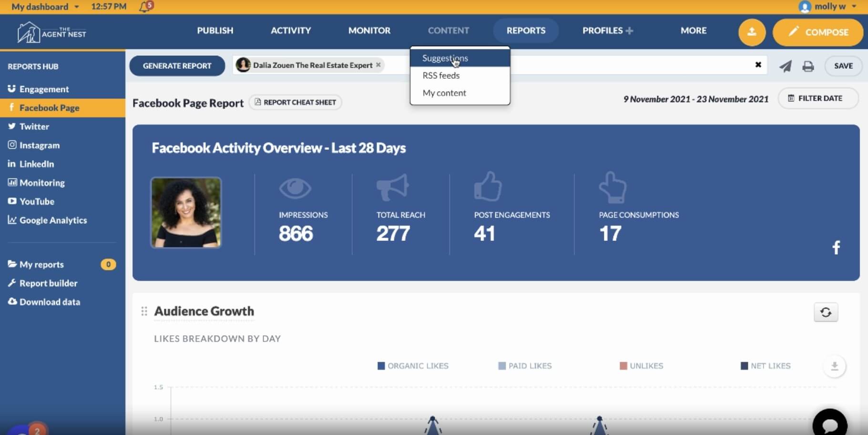
Task: Click the round upload button
Action: (x=752, y=32)
